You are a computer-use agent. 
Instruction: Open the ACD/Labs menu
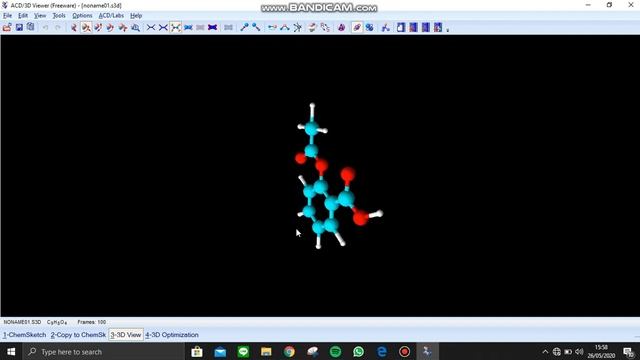(x=111, y=16)
